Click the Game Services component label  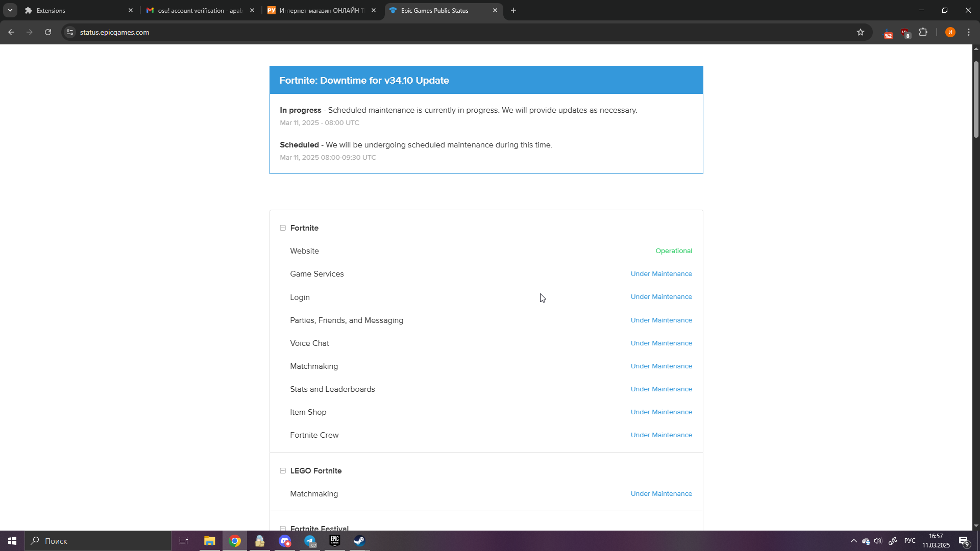[317, 274]
